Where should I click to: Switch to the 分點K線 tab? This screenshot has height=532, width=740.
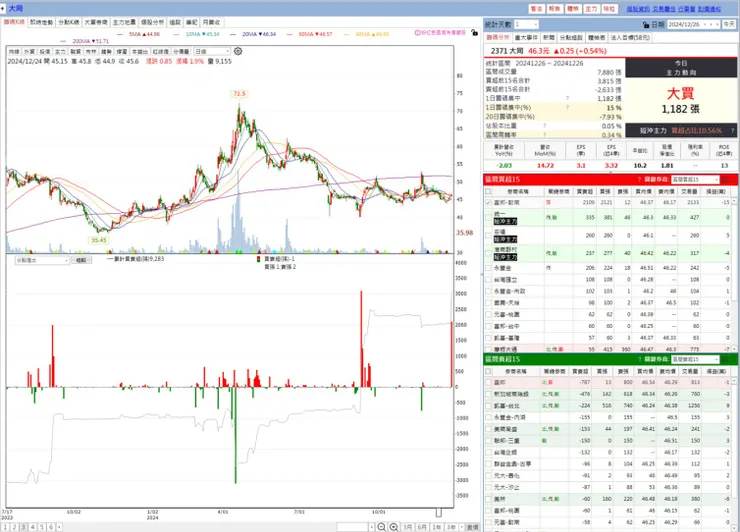tap(69, 22)
